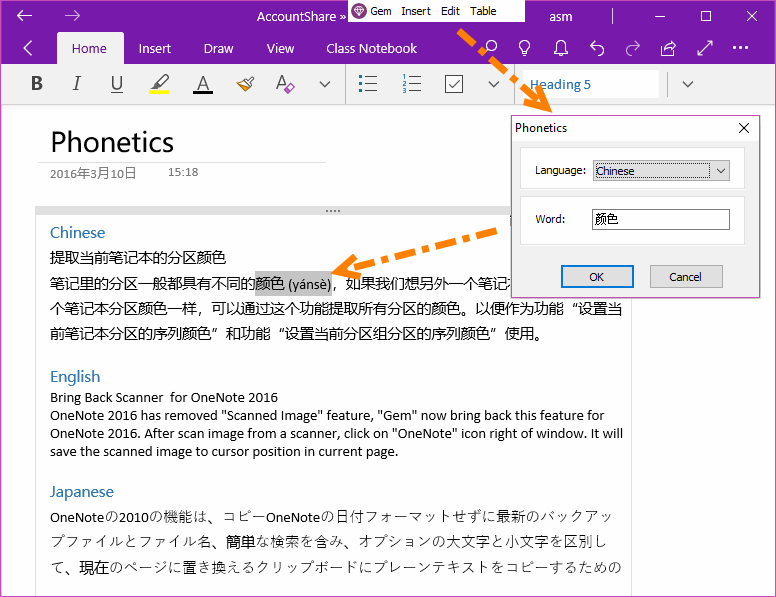Redo the last action
Screen dimensions: 776x597
pyautogui.click(x=632, y=48)
